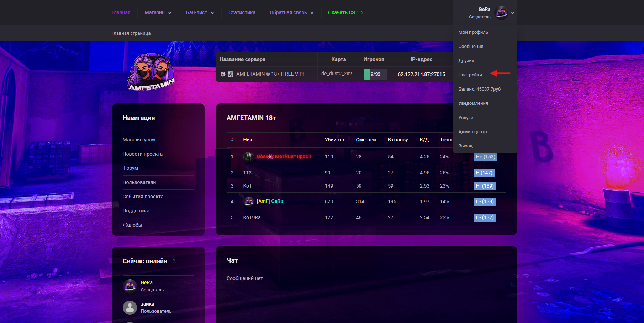This screenshot has height=323, width=644.
Task: Click В голову column header
Action: (x=398, y=140)
